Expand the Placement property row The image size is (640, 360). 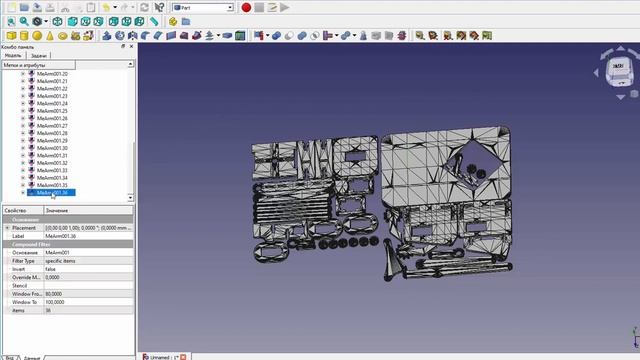click(7, 228)
